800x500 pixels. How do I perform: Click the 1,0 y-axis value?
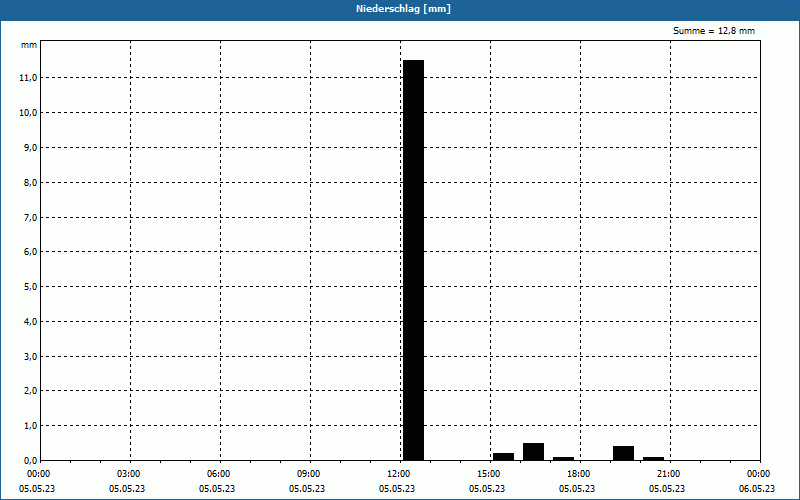[30, 426]
